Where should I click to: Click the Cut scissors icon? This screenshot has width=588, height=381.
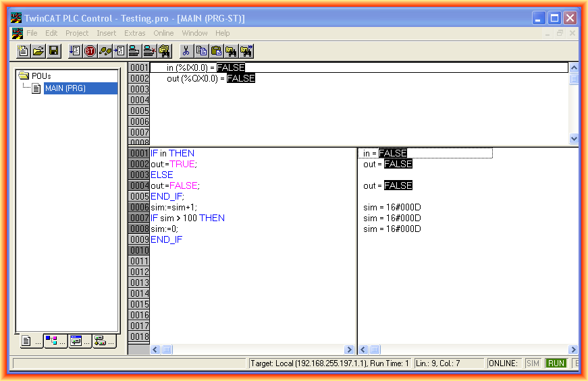[x=186, y=51]
